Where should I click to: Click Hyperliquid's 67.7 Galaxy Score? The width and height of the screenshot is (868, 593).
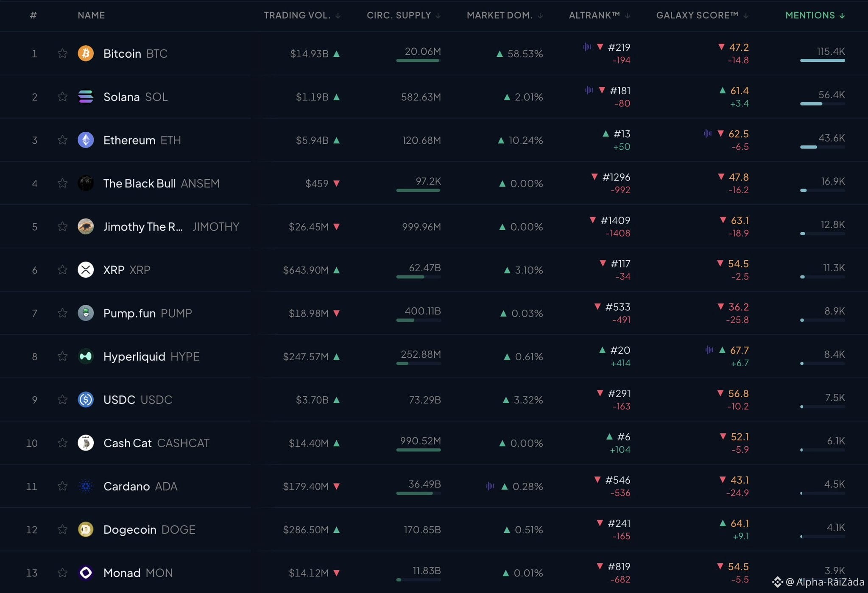coord(740,350)
